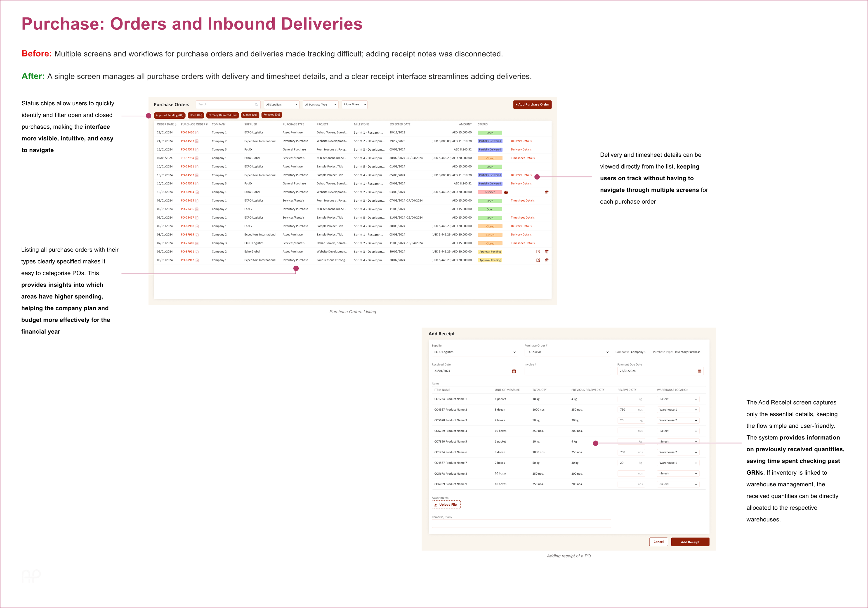Click the trash icon for PO-87912

(x=547, y=260)
